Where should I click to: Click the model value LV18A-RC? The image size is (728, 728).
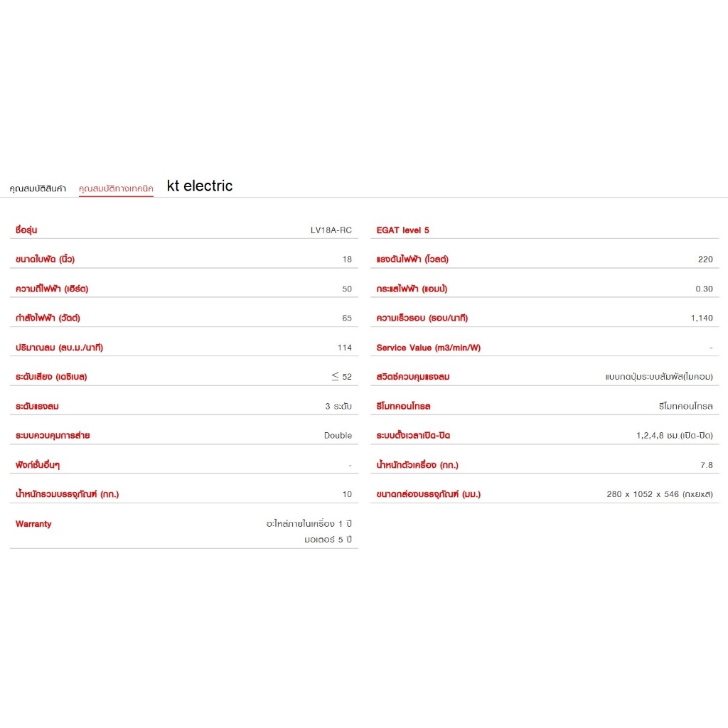(x=331, y=230)
